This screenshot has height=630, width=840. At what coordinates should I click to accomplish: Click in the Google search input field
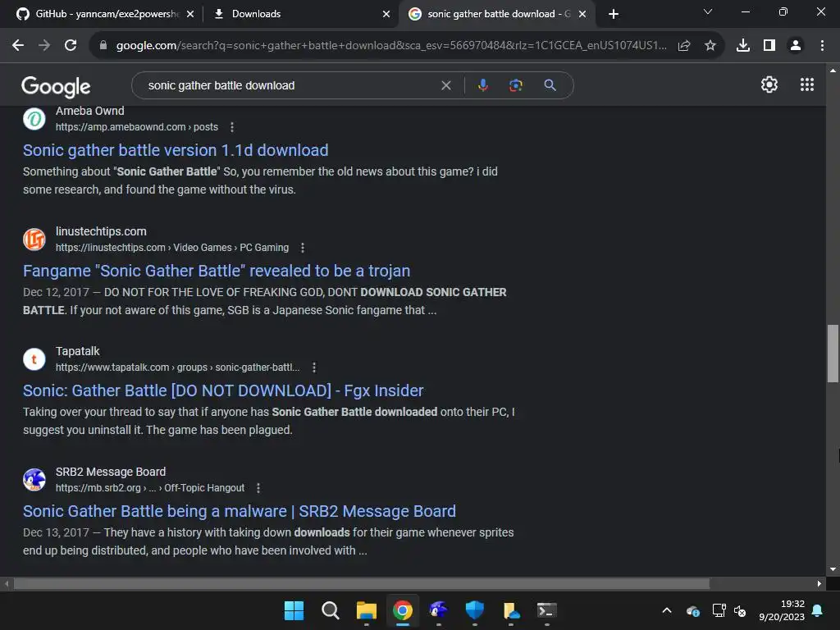(x=290, y=85)
